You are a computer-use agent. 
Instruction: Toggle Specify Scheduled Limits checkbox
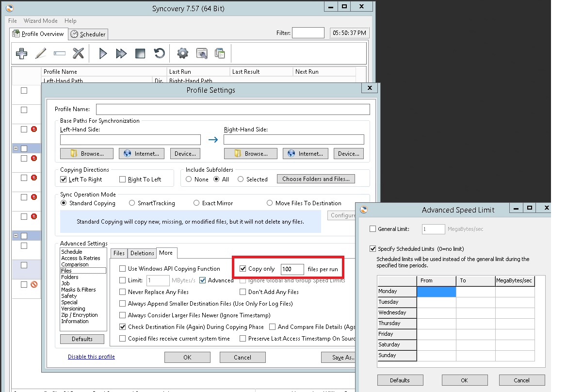[373, 249]
